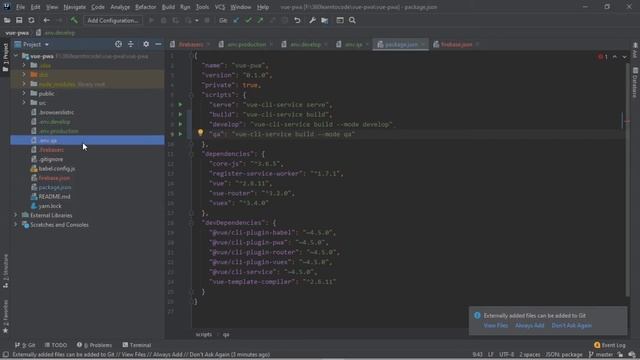Fold the "dependencies" block in gutter
This screenshot has width=640, height=360.
coord(191,154)
